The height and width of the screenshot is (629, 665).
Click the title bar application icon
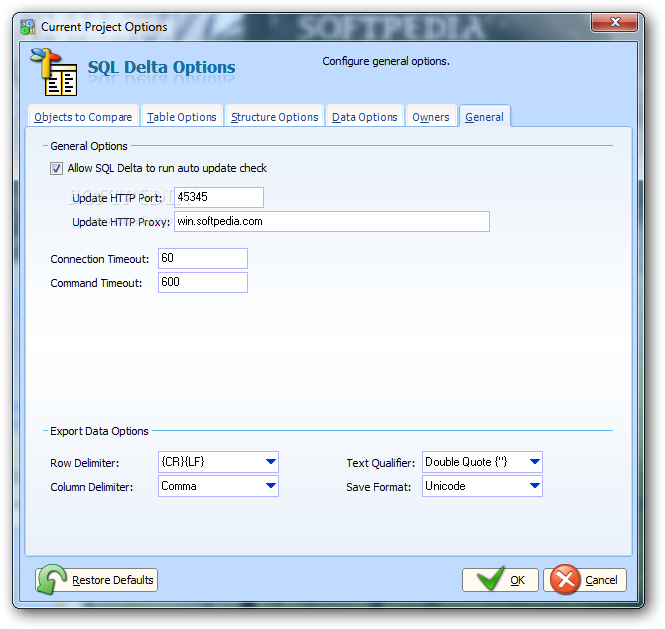[x=28, y=27]
